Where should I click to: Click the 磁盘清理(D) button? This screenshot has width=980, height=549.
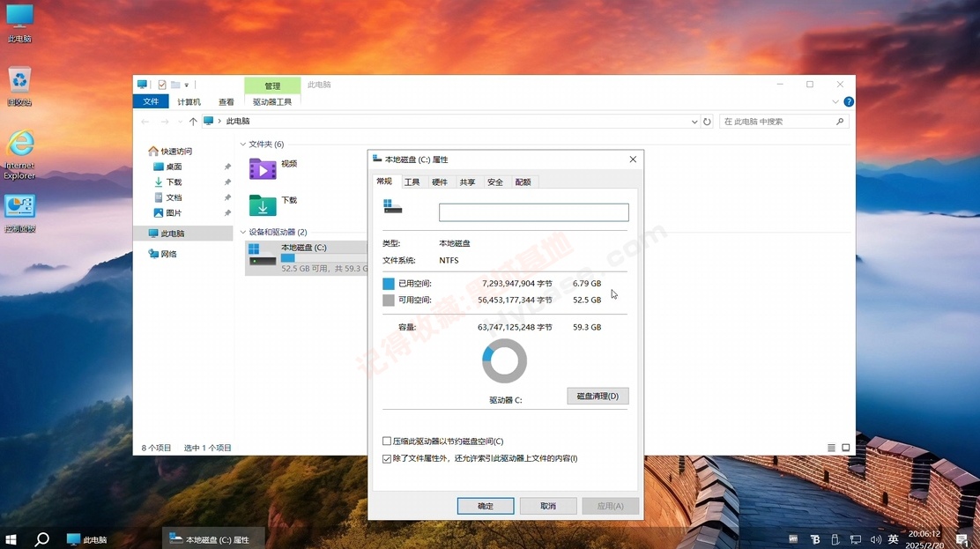[598, 396]
